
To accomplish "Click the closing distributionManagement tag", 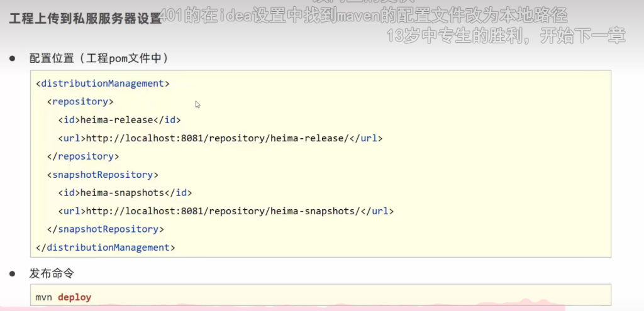I will 106,247.
